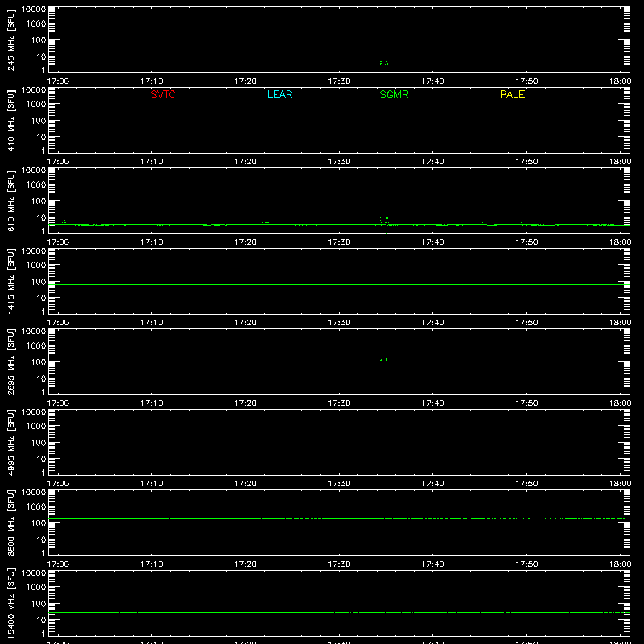This screenshot has width=644, height=644.
Task: Click 17:20 time label under 8800 MHz plot
Action: tap(246, 564)
